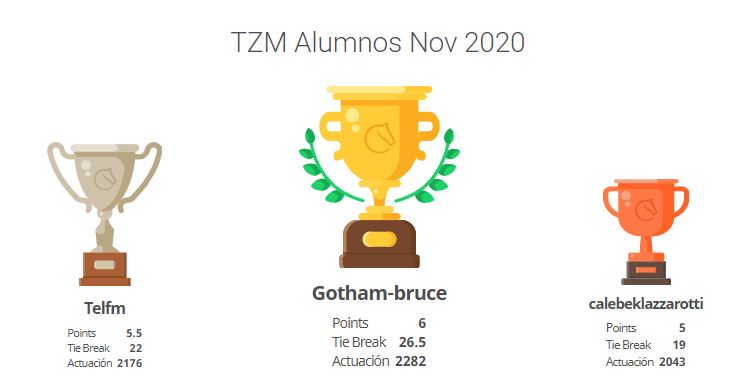Image resolution: width=740 pixels, height=385 pixels.
Task: Click the knight emblem on bronze trophy
Action: [647, 210]
